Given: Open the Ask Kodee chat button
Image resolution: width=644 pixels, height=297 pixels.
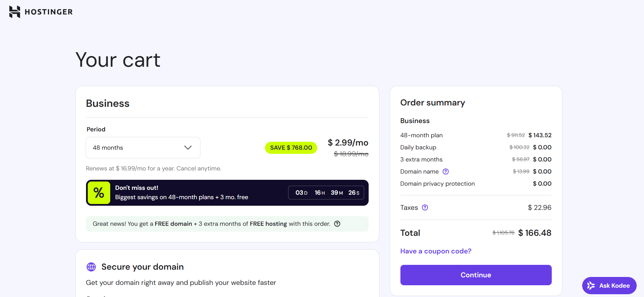Looking at the screenshot, I should [609, 286].
